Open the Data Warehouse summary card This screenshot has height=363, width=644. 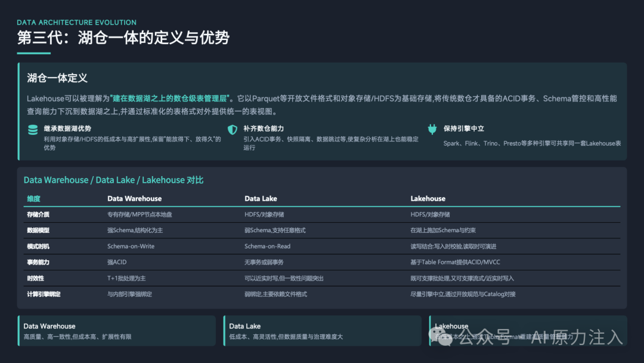[117, 331]
